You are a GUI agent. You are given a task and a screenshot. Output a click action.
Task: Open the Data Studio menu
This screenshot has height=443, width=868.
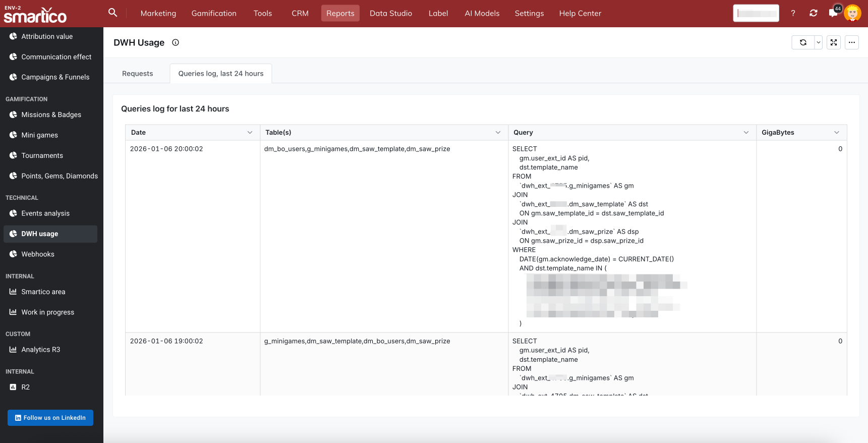click(390, 13)
